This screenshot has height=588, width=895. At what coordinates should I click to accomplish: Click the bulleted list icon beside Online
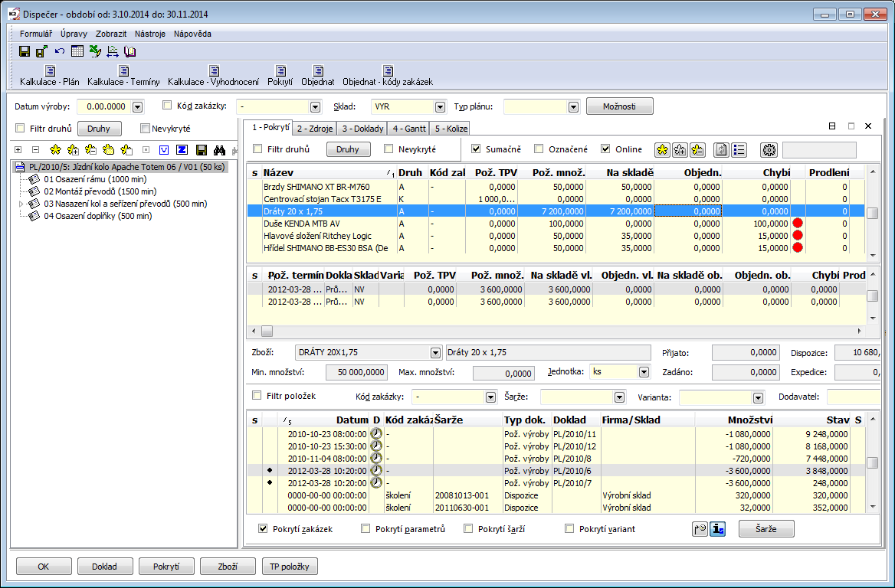[x=739, y=149]
